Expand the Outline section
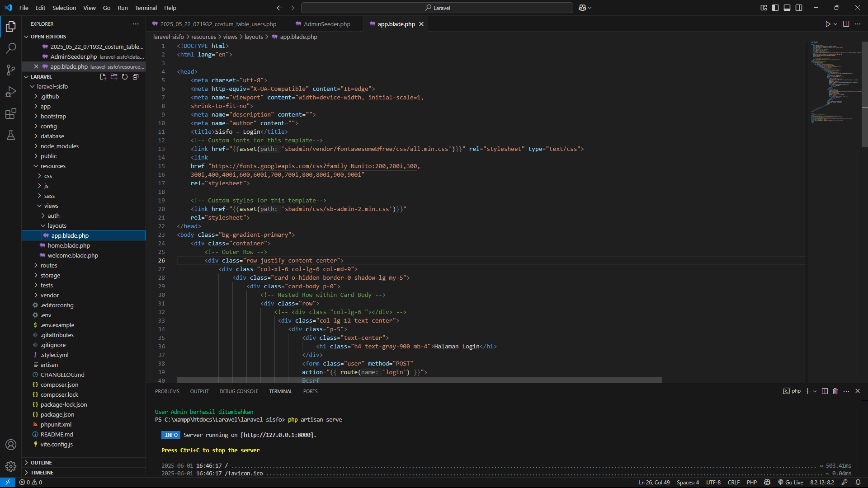Image resolution: width=868 pixels, height=488 pixels. tap(41, 463)
